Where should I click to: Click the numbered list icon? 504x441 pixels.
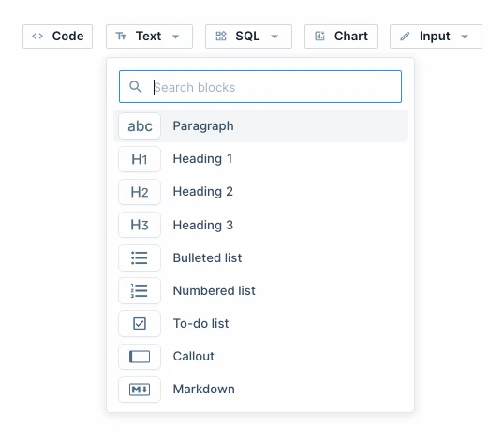pos(140,290)
